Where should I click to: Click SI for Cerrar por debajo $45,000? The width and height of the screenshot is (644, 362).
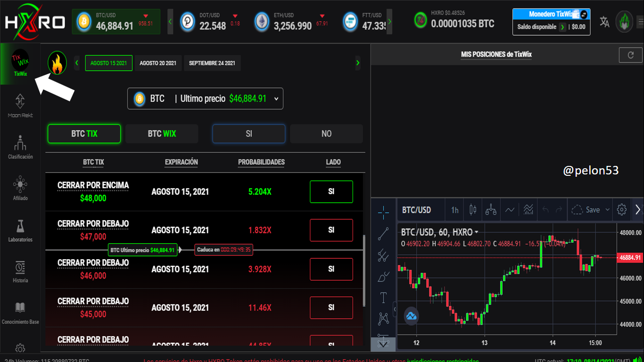click(x=331, y=308)
